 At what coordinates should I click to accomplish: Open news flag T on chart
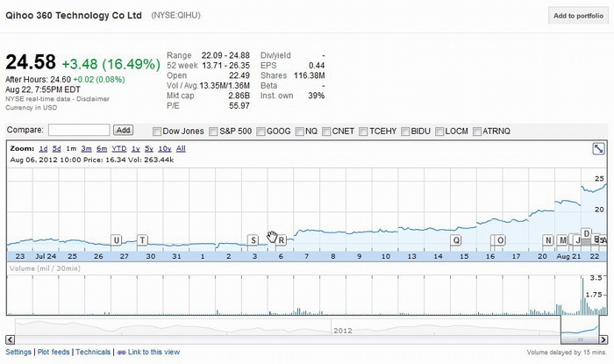click(143, 239)
